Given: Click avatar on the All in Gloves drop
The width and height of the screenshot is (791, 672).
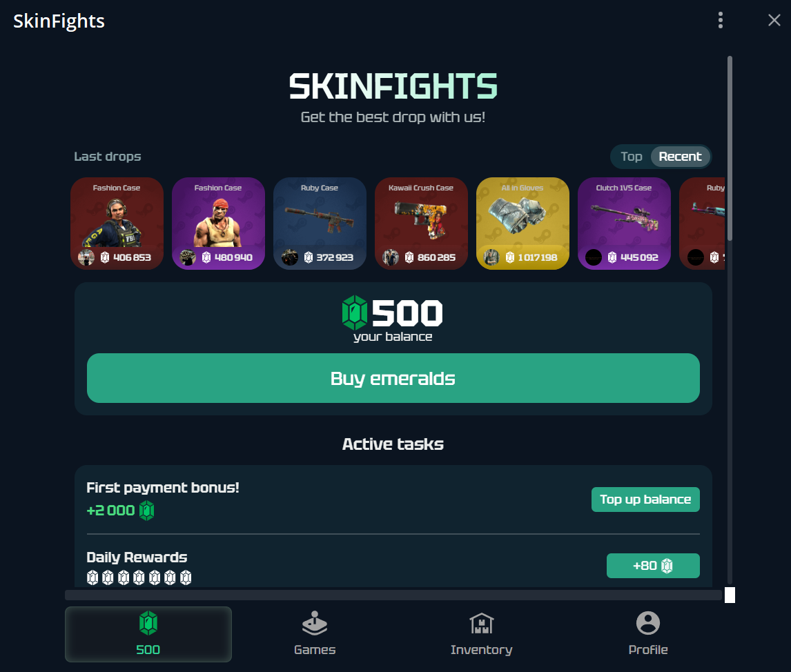Looking at the screenshot, I should (x=491, y=257).
